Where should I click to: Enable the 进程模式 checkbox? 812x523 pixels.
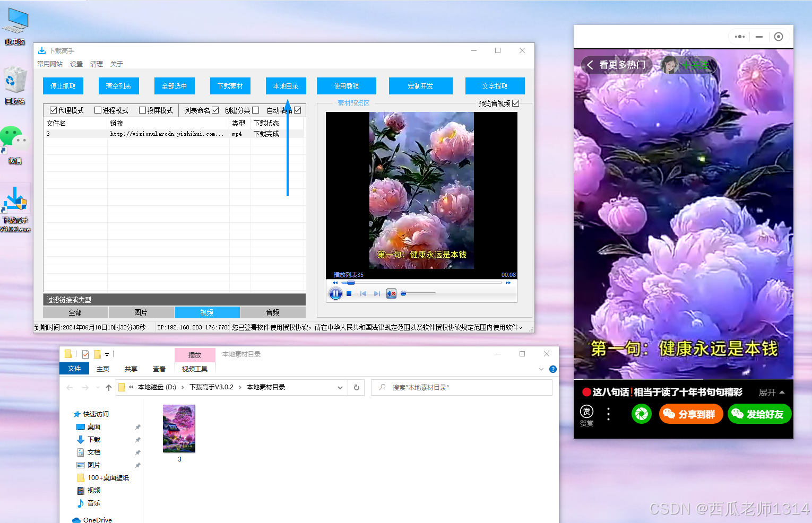(x=98, y=110)
